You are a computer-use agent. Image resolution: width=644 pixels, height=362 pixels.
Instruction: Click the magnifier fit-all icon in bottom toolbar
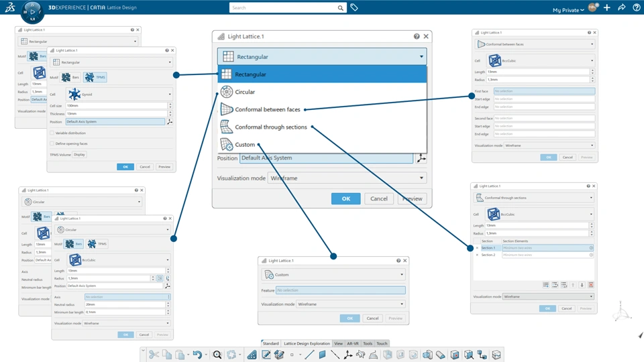pos(217,355)
